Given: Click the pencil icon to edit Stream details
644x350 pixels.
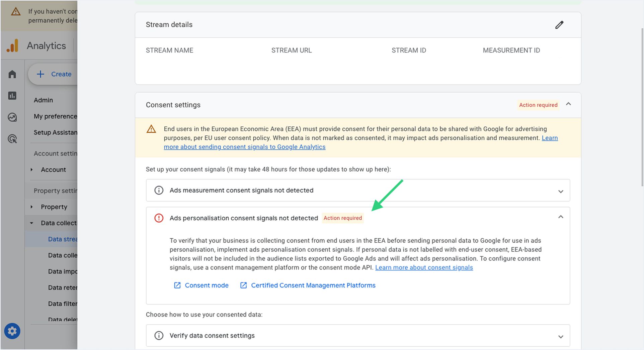Looking at the screenshot, I should (x=559, y=24).
